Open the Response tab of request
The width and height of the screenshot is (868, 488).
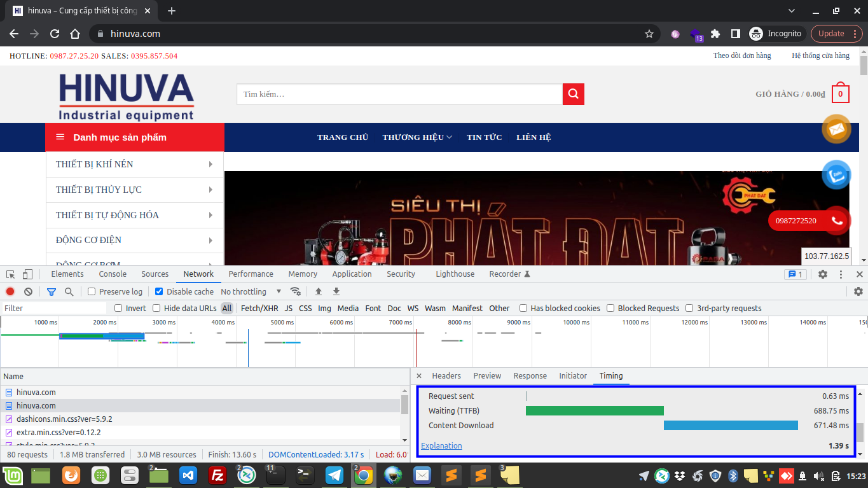[530, 376]
